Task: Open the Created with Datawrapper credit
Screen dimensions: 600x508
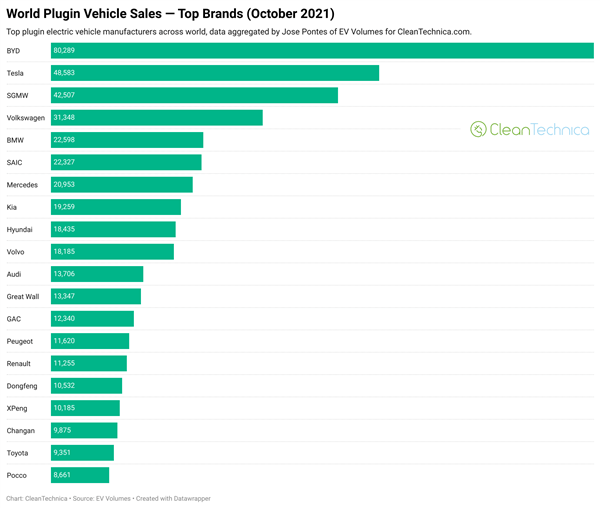Action: coord(173,498)
